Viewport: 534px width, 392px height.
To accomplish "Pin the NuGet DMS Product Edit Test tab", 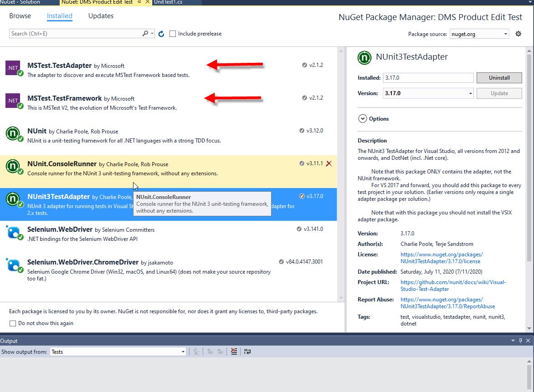I will (x=139, y=2).
